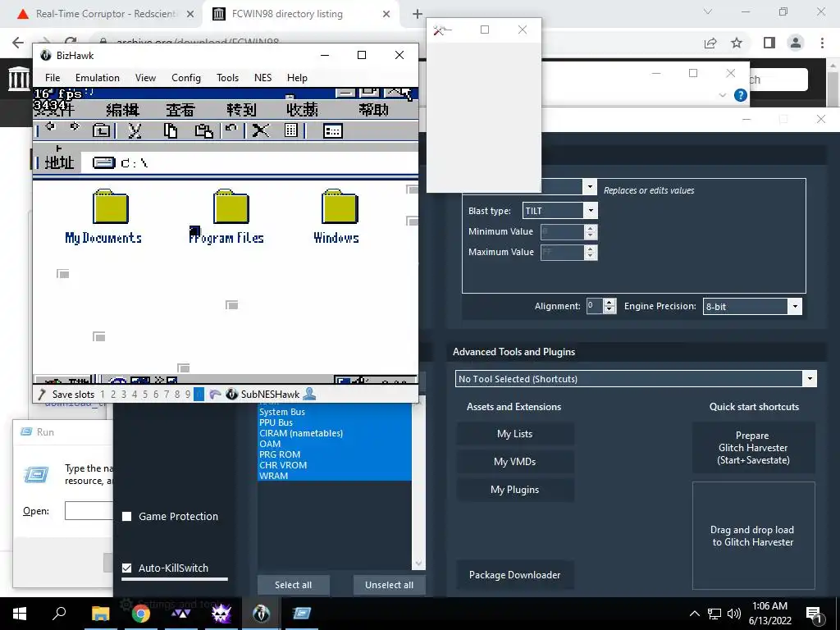Click Select all domains button
This screenshot has width=840, height=630.
tap(293, 585)
